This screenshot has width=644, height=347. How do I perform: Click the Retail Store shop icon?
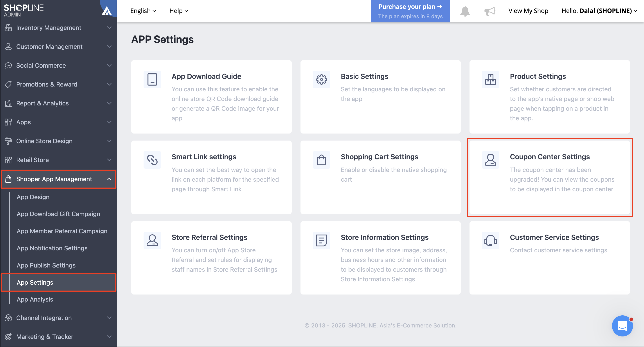click(x=8, y=160)
